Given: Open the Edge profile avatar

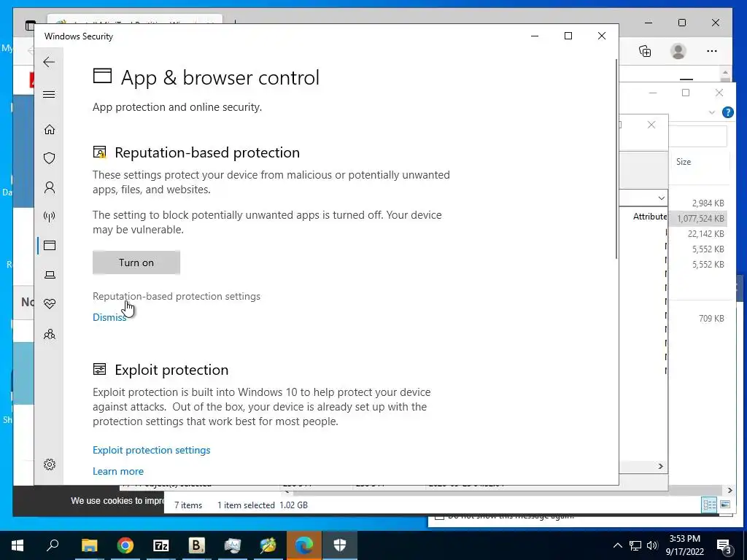Looking at the screenshot, I should coord(678,51).
